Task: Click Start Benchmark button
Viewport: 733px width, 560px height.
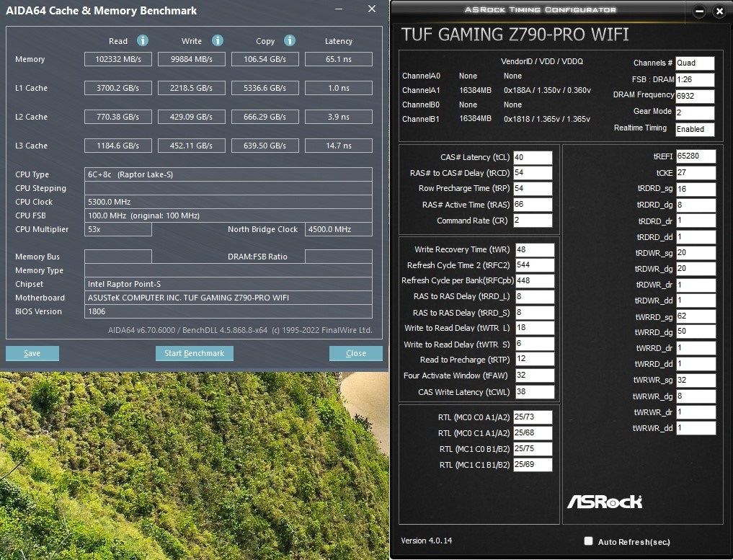Action: (195, 353)
